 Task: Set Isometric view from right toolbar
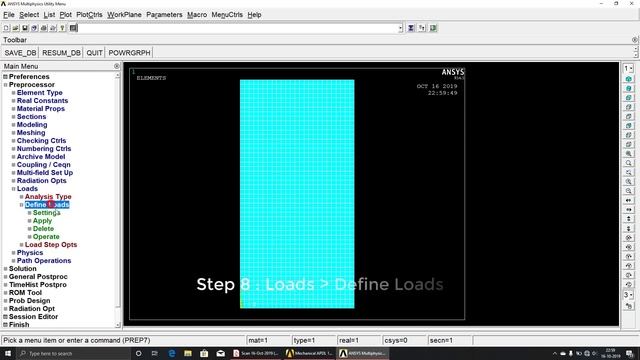[629, 79]
